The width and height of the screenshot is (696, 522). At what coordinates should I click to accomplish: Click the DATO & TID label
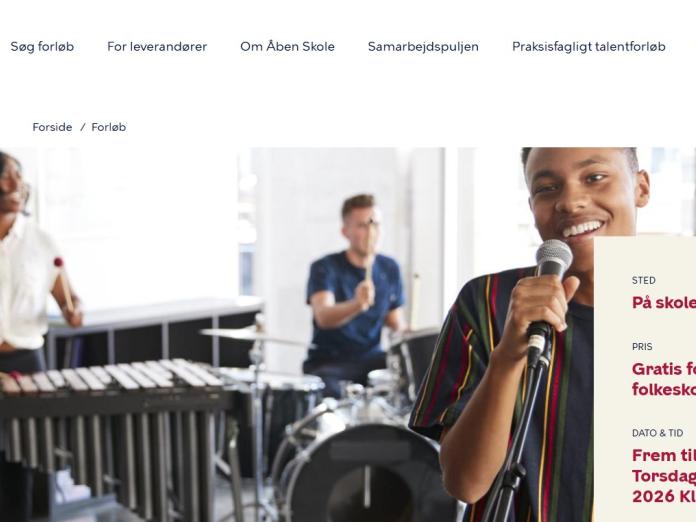click(657, 433)
